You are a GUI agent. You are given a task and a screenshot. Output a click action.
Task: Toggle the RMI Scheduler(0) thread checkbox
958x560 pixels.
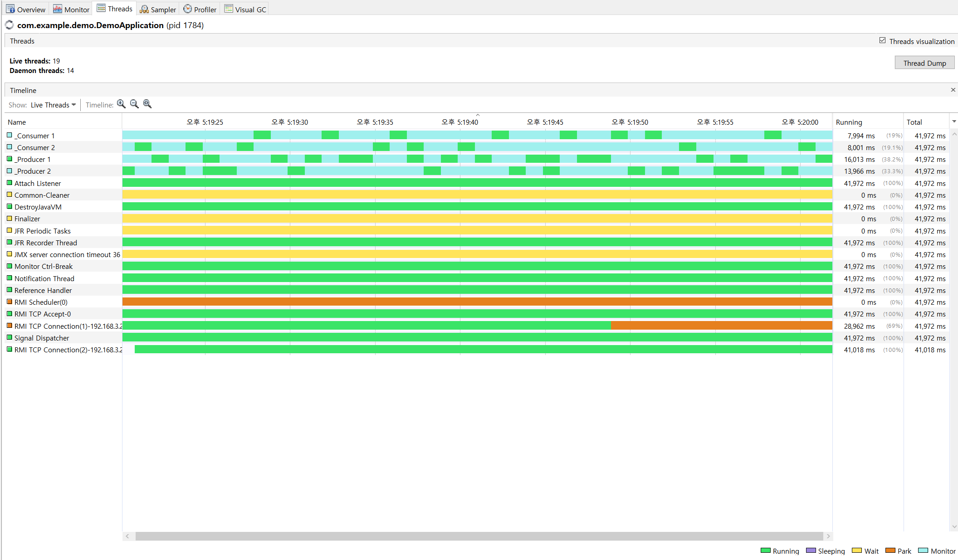[x=10, y=302]
